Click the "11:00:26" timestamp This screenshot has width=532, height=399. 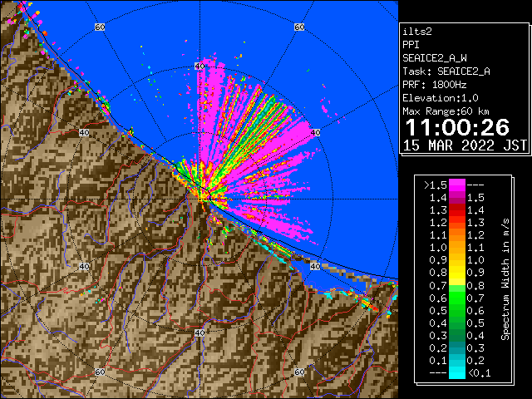tap(457, 127)
